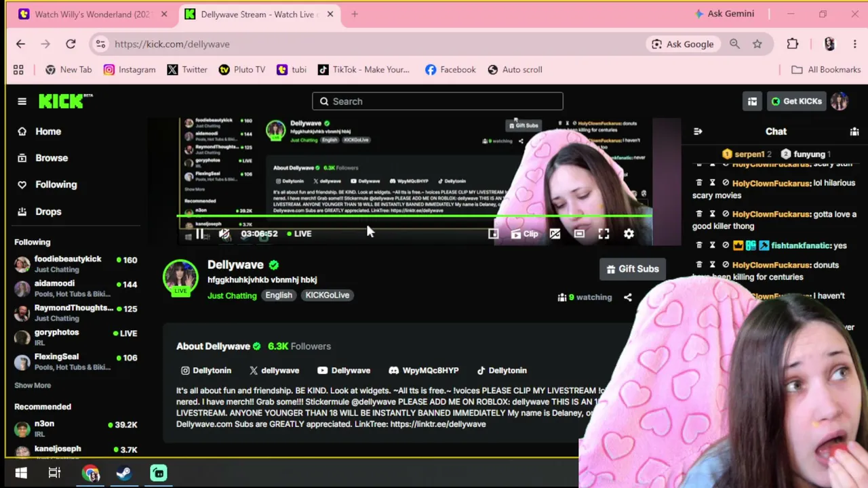The width and height of the screenshot is (868, 488).
Task: Open Dellywave's Instagram link Dellytonin
Action: pyautogui.click(x=206, y=371)
